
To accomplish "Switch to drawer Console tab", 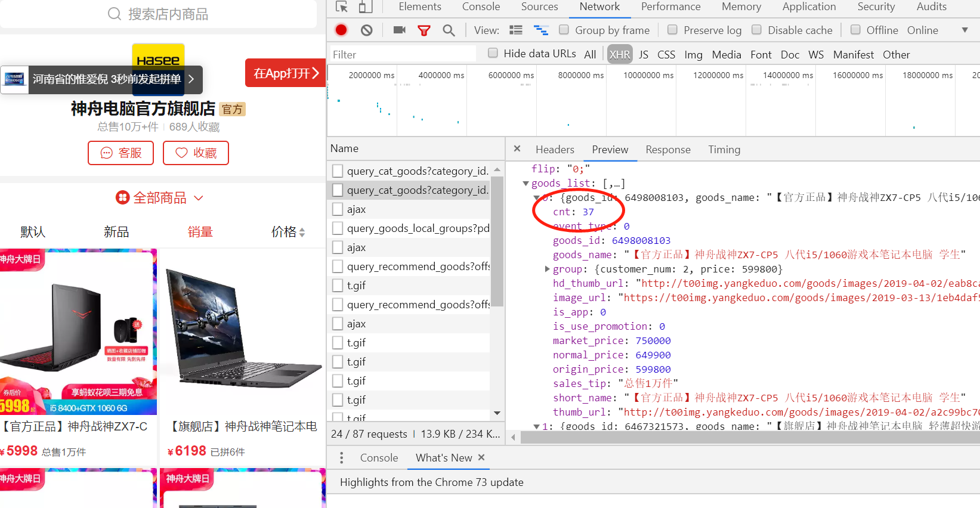I will [x=379, y=457].
